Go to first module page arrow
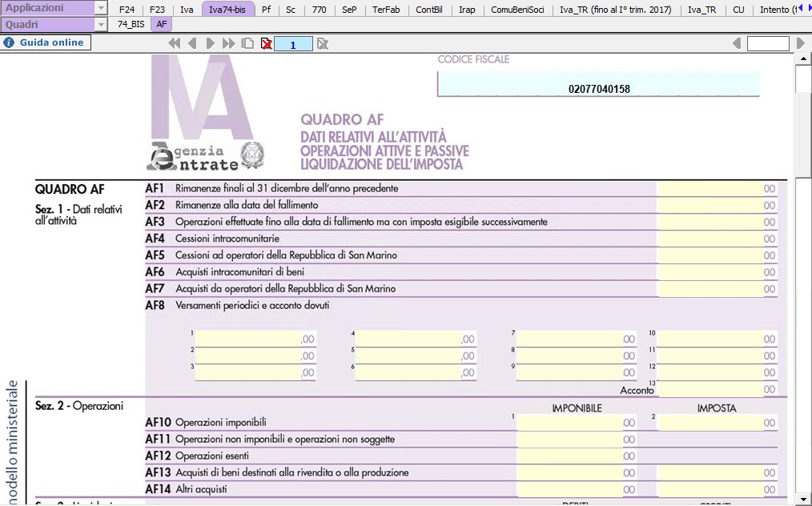The height and width of the screenshot is (506, 812). coord(175,44)
